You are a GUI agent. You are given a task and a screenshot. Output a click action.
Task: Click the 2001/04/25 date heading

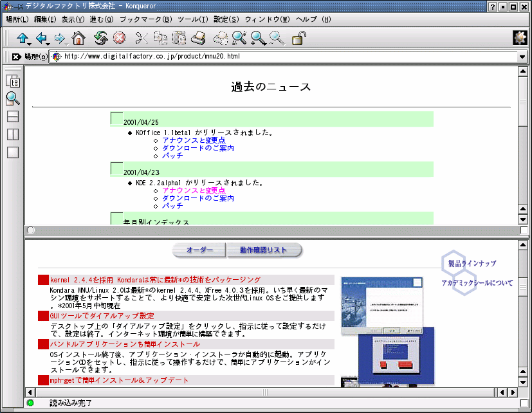(141, 122)
